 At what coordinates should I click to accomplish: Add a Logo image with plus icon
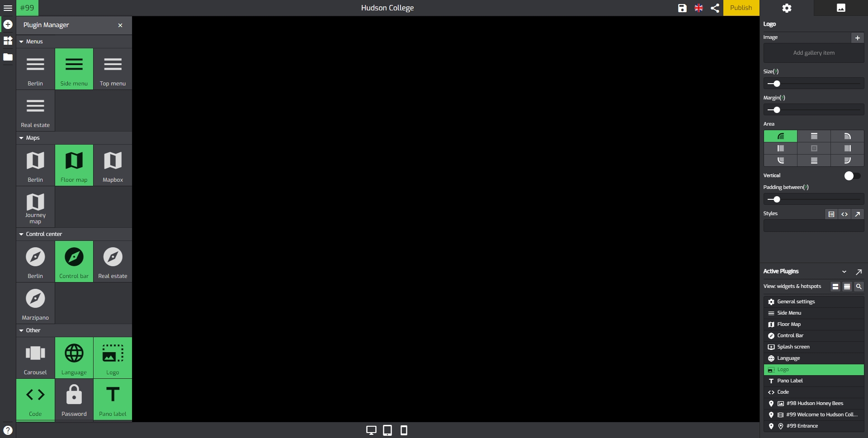(x=857, y=38)
